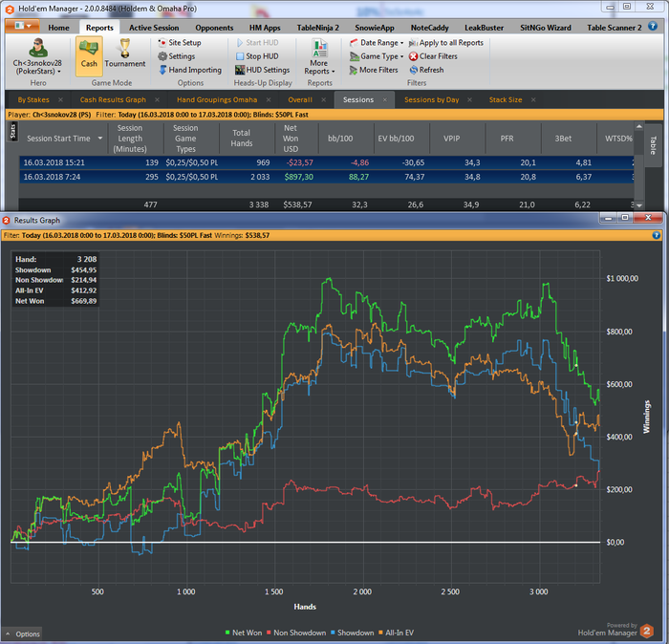The width and height of the screenshot is (669, 644).
Task: Open the LeakBuster tab
Action: pos(484,28)
